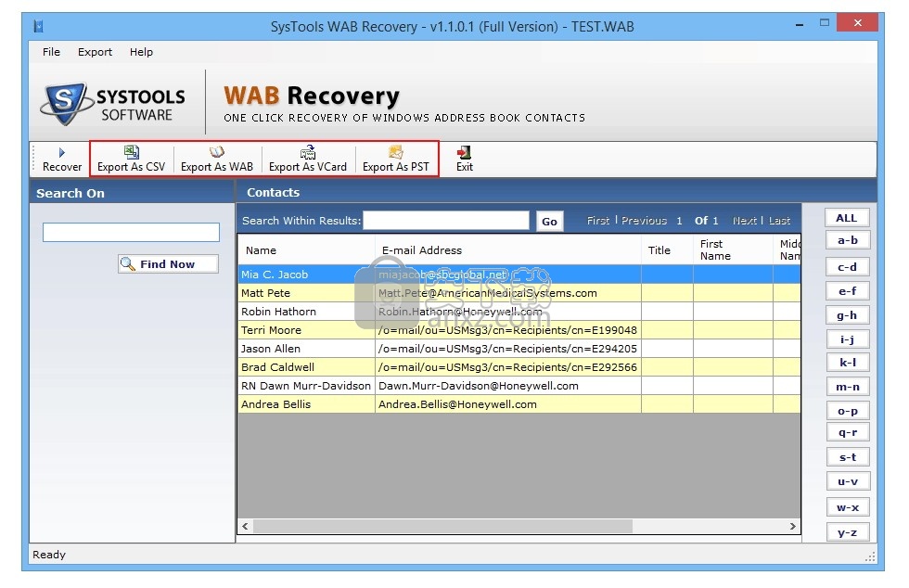Screen dimensions: 909x588
Task: Filter contacts by o-p
Action: click(x=848, y=411)
